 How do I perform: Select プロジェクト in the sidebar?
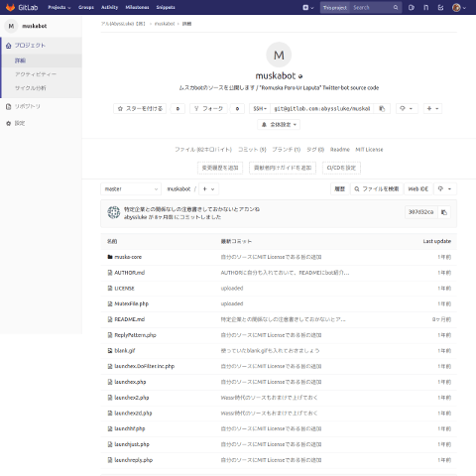pyautogui.click(x=30, y=46)
